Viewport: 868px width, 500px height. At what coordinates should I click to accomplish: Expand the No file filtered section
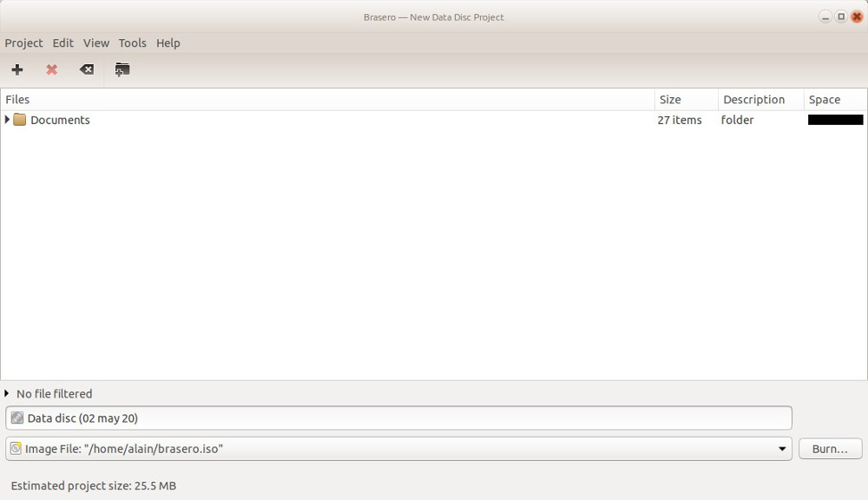pos(7,394)
